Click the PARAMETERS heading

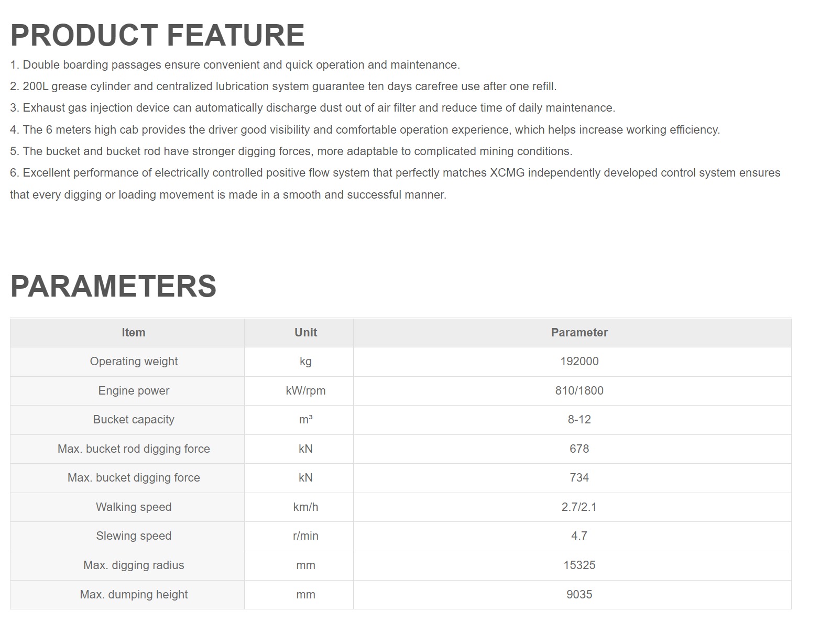pos(113,286)
